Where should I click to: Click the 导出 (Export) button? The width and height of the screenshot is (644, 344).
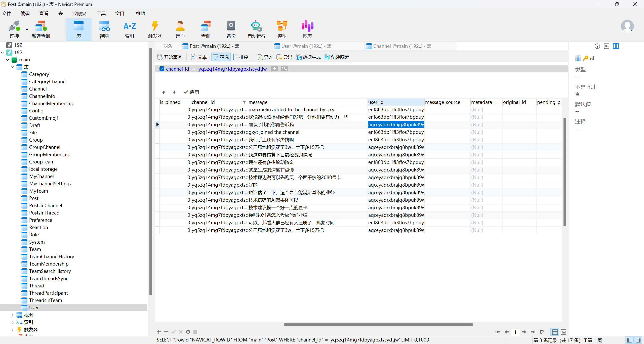click(x=285, y=57)
